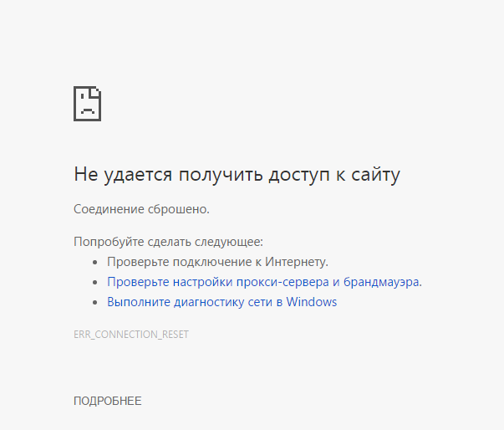
Task: Click 'Проверьте подключение к Интернету.' list item
Action: (x=217, y=262)
